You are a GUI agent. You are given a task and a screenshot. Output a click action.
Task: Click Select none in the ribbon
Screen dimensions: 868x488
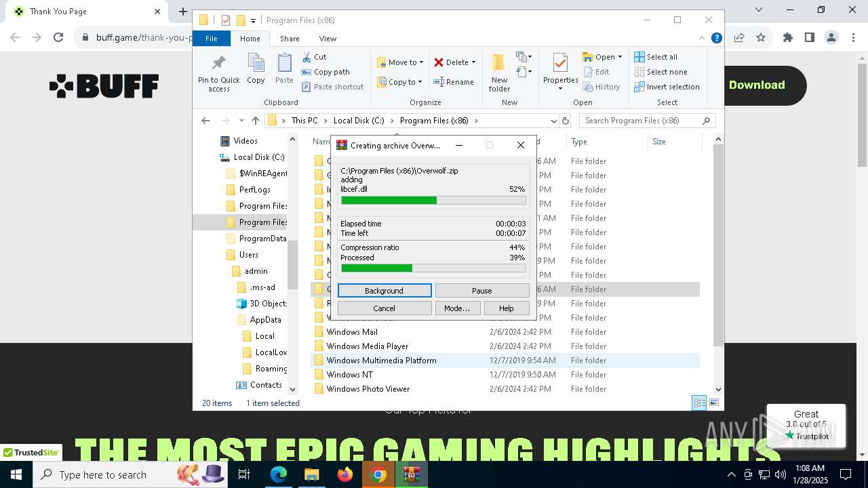(x=660, y=72)
